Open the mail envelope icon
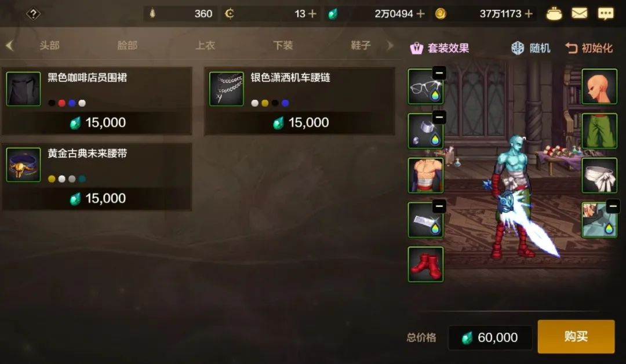Screen dimensions: 626x364 579,13
